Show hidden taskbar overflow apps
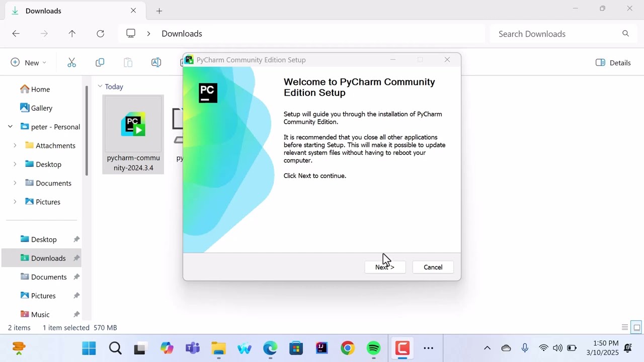 (428, 348)
